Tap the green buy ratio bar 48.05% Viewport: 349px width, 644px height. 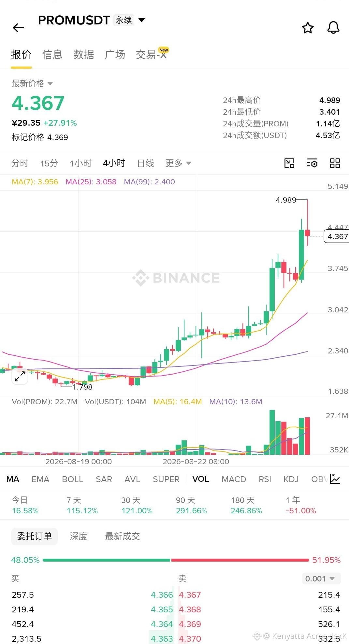coord(107,560)
